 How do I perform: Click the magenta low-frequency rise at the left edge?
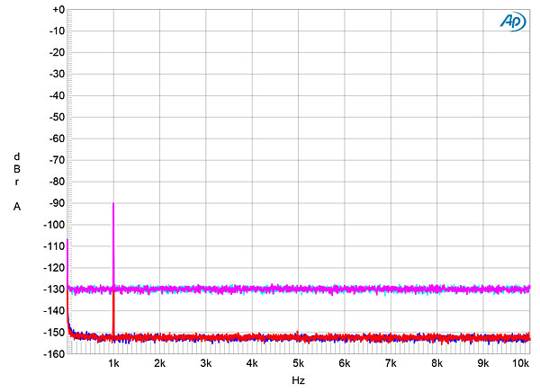click(x=68, y=261)
